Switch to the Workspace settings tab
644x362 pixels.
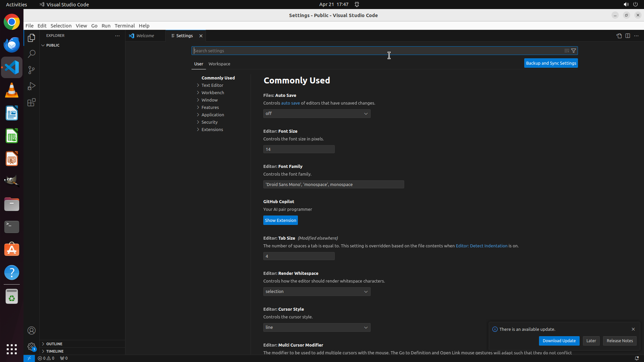click(219, 64)
